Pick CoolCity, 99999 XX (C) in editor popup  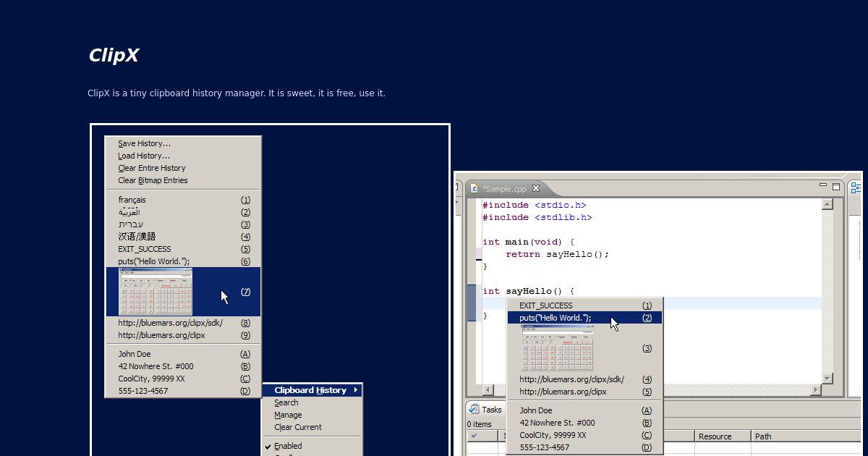coord(584,435)
